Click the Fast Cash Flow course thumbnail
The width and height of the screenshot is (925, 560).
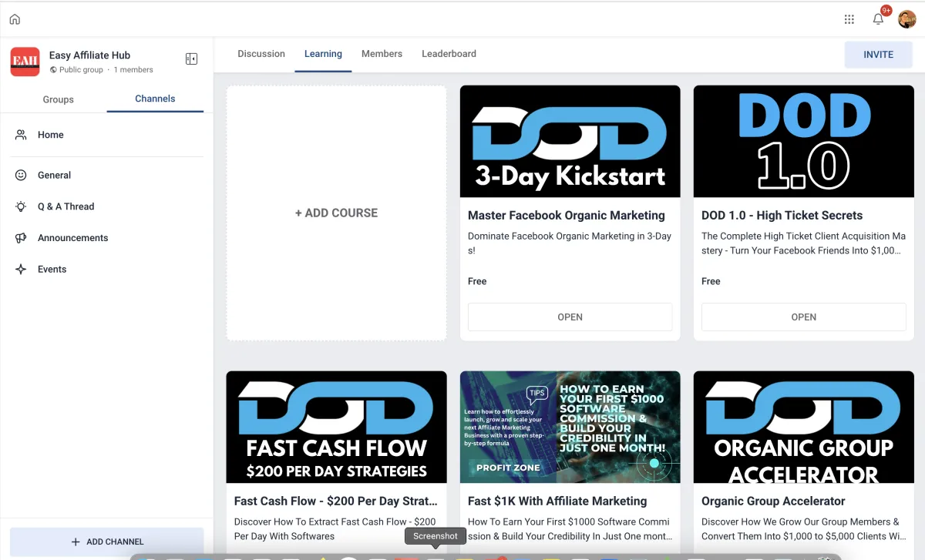(x=336, y=427)
